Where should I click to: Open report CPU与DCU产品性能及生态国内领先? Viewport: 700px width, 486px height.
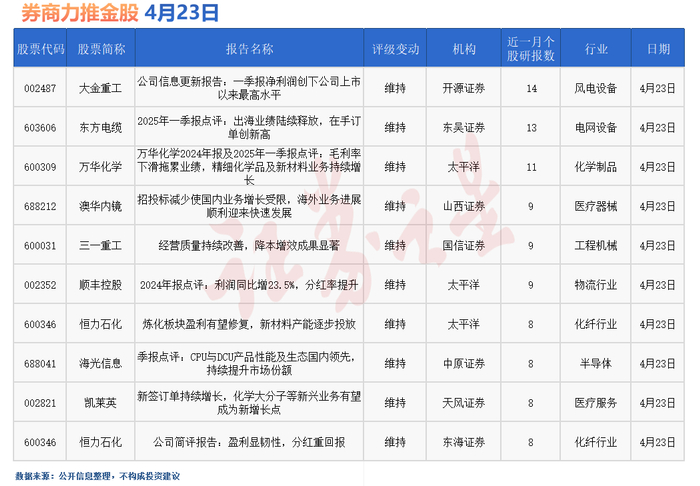[249, 363]
